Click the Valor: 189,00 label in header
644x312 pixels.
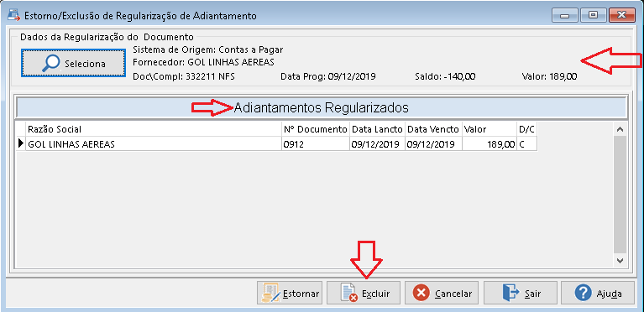(549, 76)
